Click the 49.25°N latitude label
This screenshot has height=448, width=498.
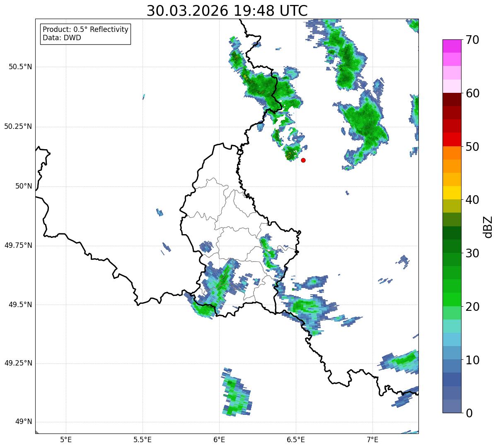18,363
